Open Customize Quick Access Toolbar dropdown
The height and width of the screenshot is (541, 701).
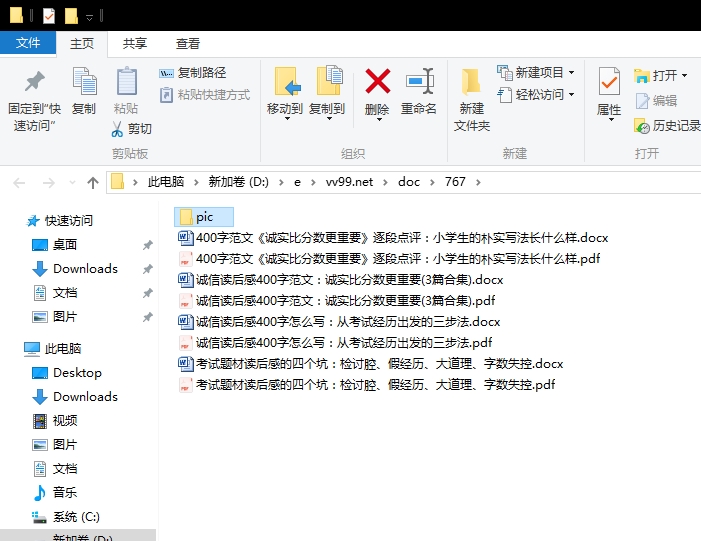(89, 17)
